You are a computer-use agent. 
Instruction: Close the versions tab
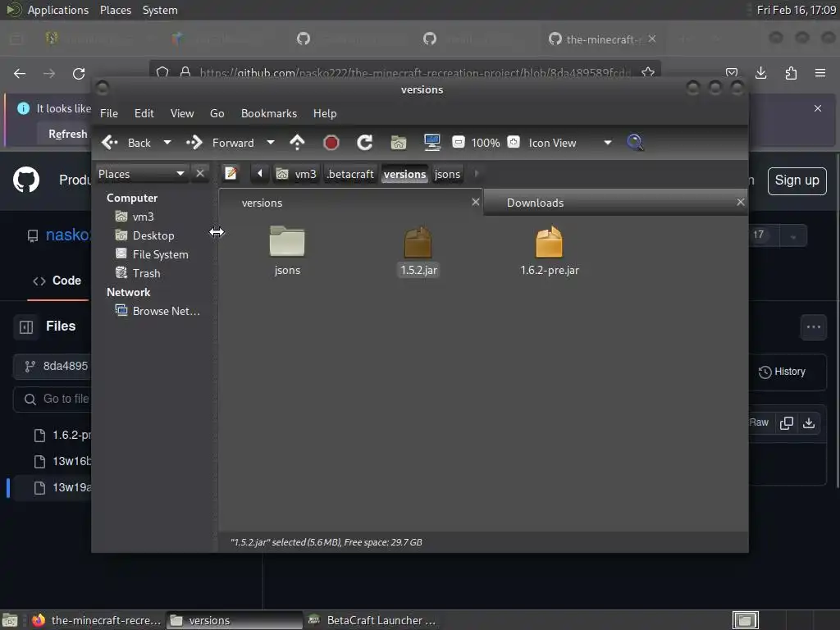475,202
